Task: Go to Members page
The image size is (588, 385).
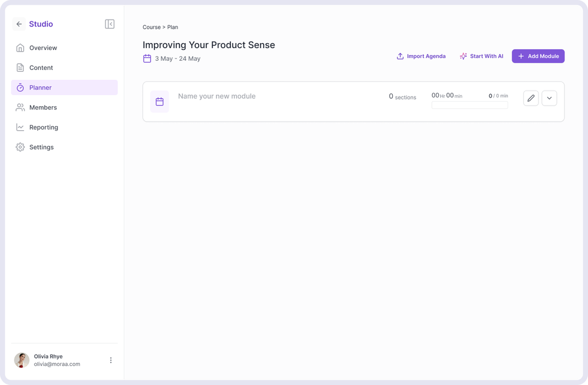Action: (64, 107)
